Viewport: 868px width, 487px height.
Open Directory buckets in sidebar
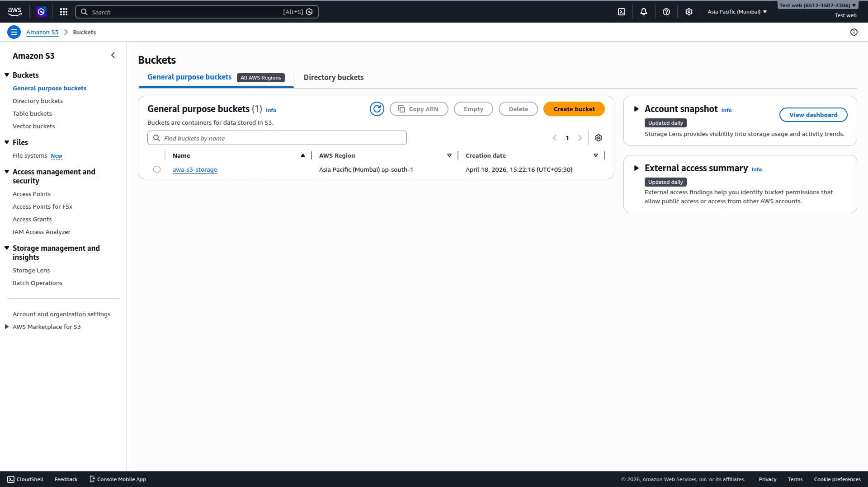coord(38,101)
